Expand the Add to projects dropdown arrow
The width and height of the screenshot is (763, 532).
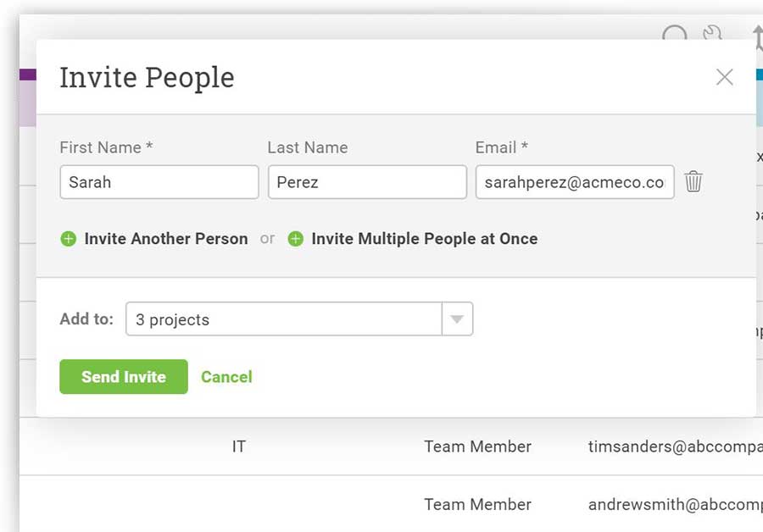click(457, 319)
